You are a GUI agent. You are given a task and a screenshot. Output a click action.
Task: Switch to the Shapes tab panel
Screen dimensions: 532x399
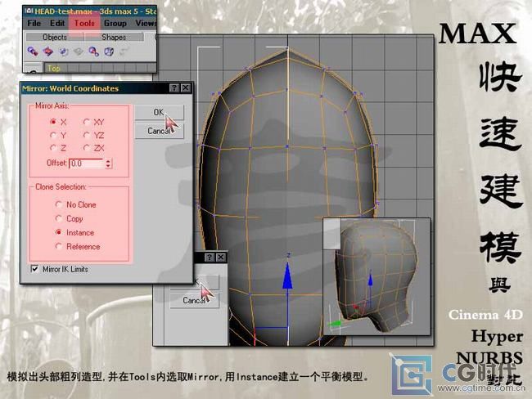click(x=114, y=37)
